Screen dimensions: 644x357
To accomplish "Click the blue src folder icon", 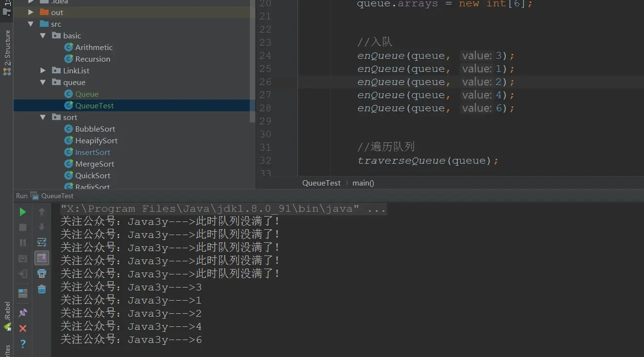I will [44, 24].
